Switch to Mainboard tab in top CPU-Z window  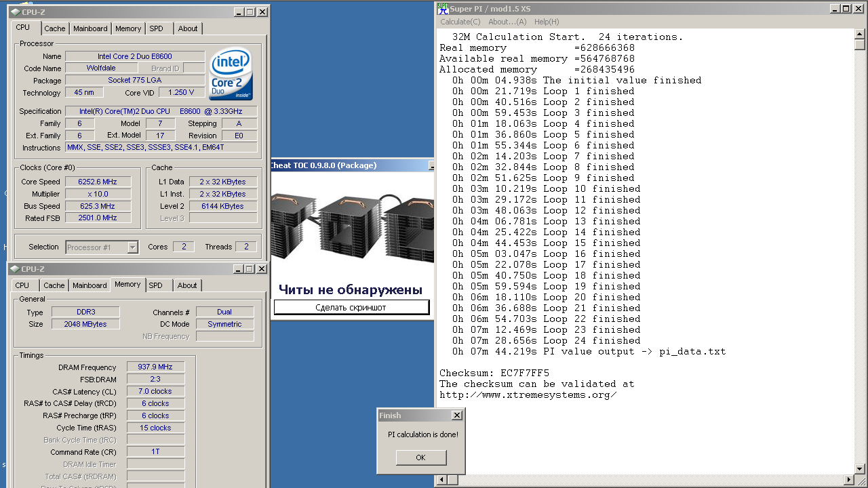pyautogui.click(x=90, y=28)
